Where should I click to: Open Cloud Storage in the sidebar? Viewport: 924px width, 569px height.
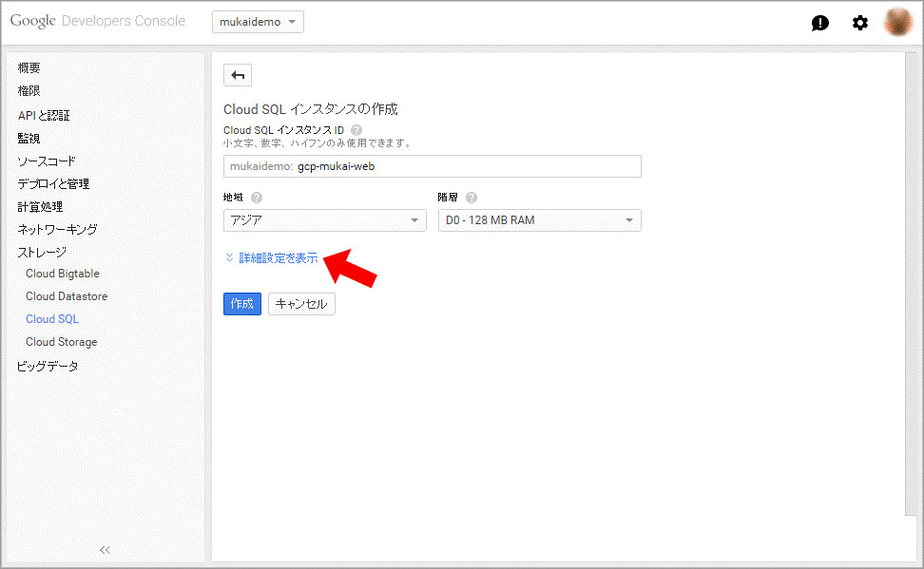pyautogui.click(x=61, y=342)
